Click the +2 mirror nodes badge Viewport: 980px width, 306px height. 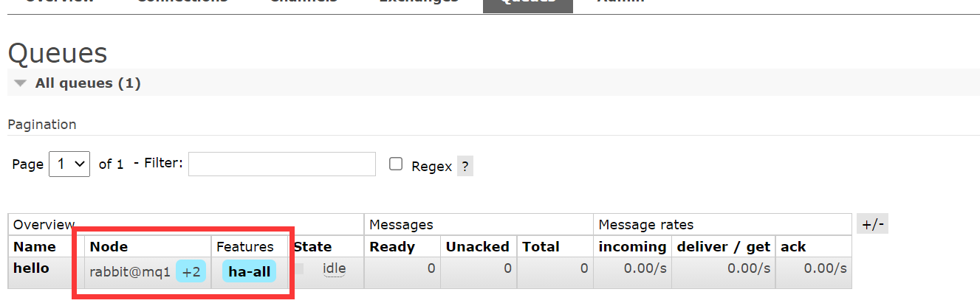click(191, 272)
